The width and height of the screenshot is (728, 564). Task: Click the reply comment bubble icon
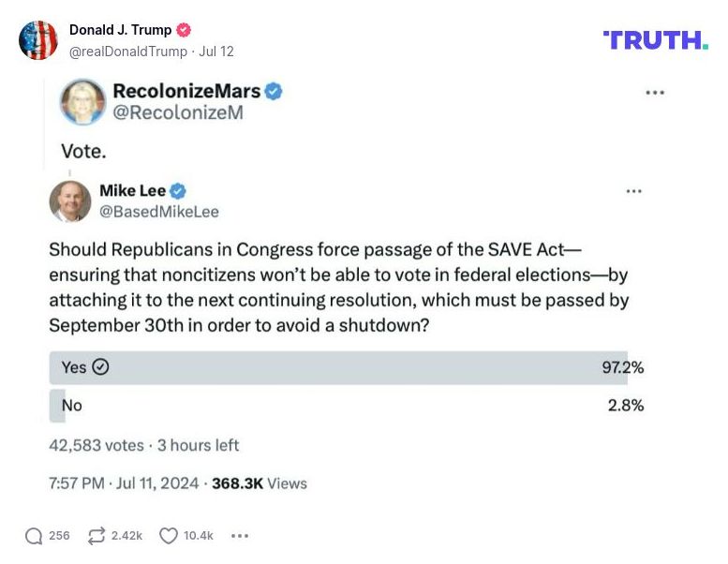point(34,536)
